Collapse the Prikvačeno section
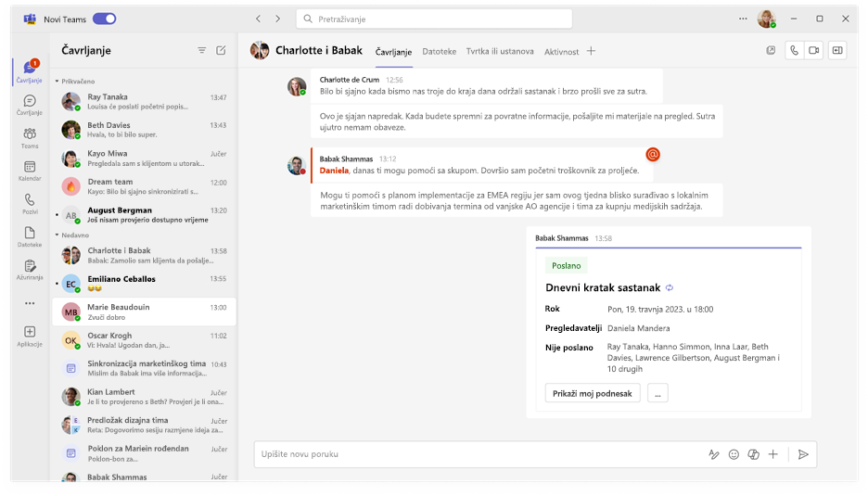 [x=57, y=82]
